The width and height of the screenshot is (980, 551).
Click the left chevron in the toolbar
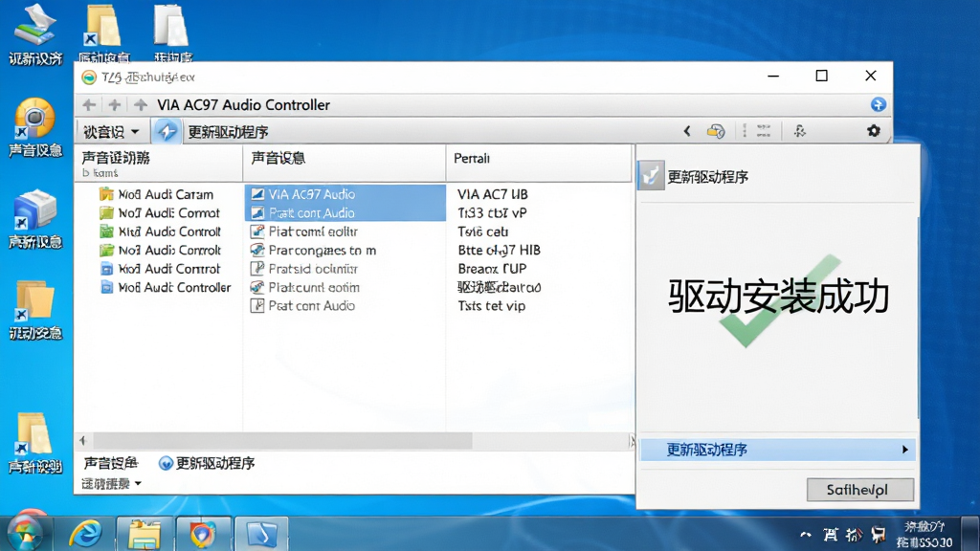coord(687,130)
